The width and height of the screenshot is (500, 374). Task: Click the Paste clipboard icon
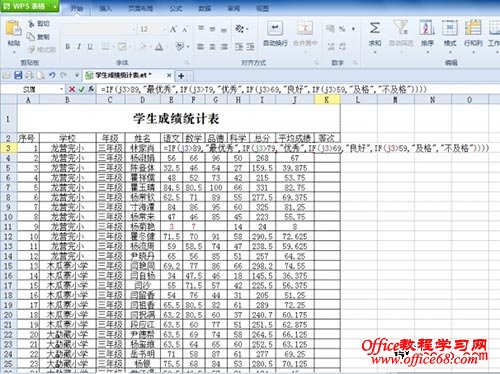[x=13, y=28]
